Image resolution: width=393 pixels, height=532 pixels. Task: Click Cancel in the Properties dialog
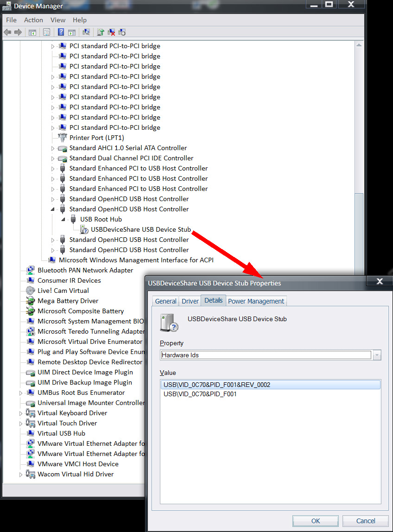[366, 521]
